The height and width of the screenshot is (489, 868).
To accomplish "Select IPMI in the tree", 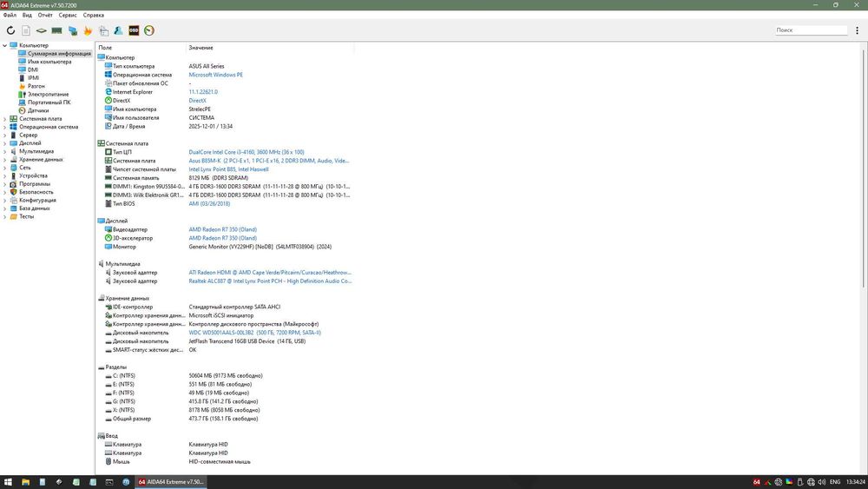I will point(33,78).
